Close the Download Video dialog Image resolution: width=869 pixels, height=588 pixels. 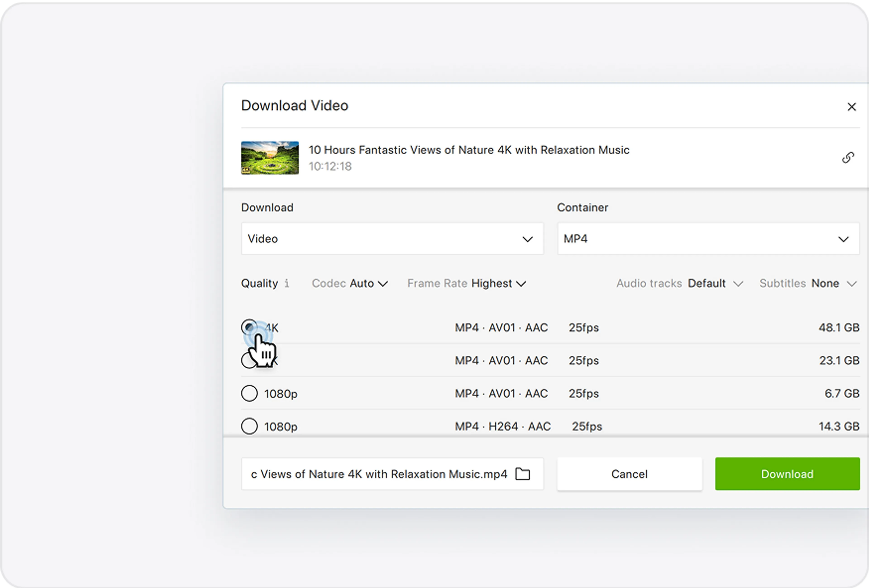coord(851,107)
